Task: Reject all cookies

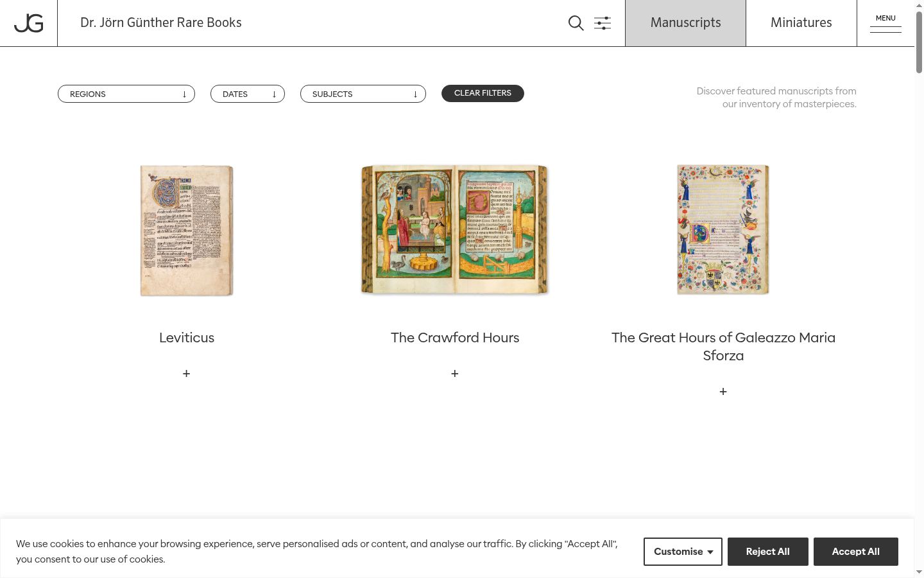Action: tap(768, 552)
